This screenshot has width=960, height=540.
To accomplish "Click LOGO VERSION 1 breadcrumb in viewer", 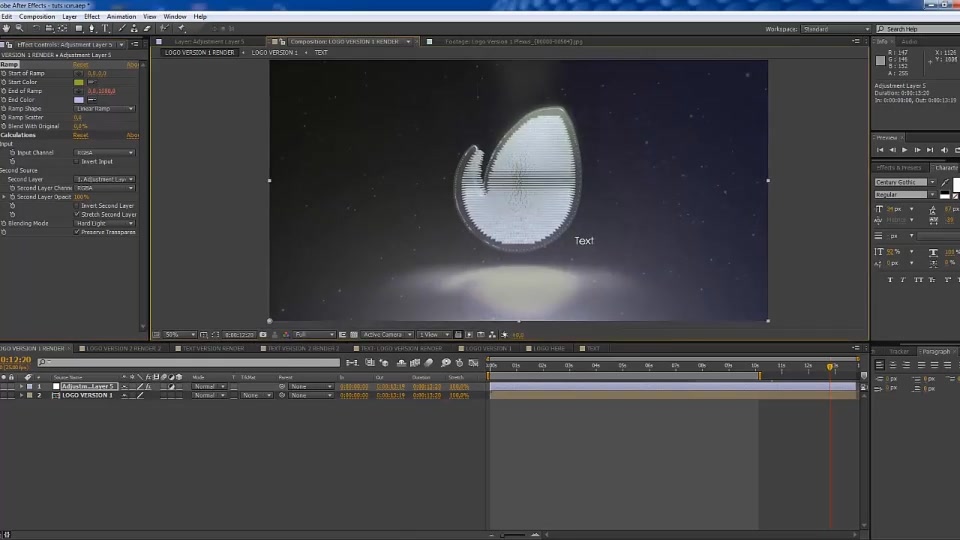I will point(274,53).
